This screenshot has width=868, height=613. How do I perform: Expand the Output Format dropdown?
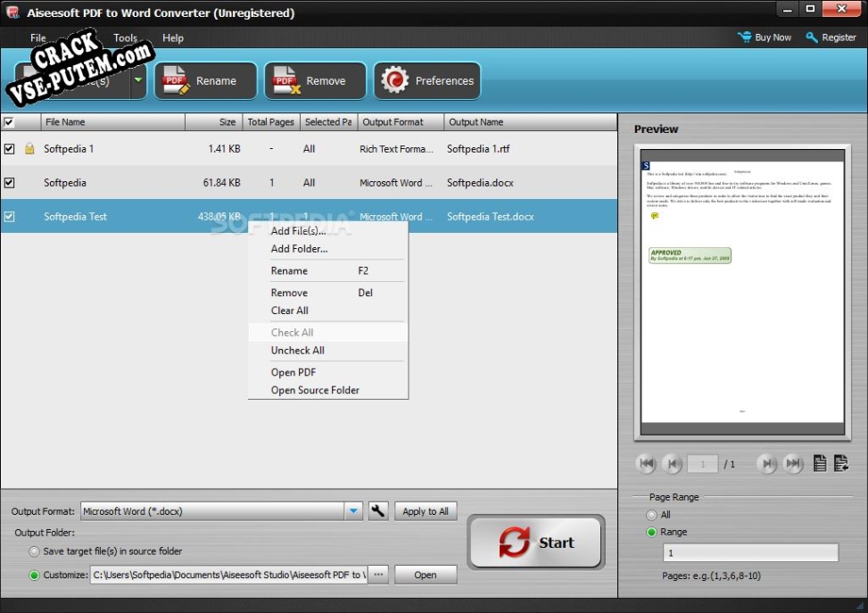click(353, 511)
